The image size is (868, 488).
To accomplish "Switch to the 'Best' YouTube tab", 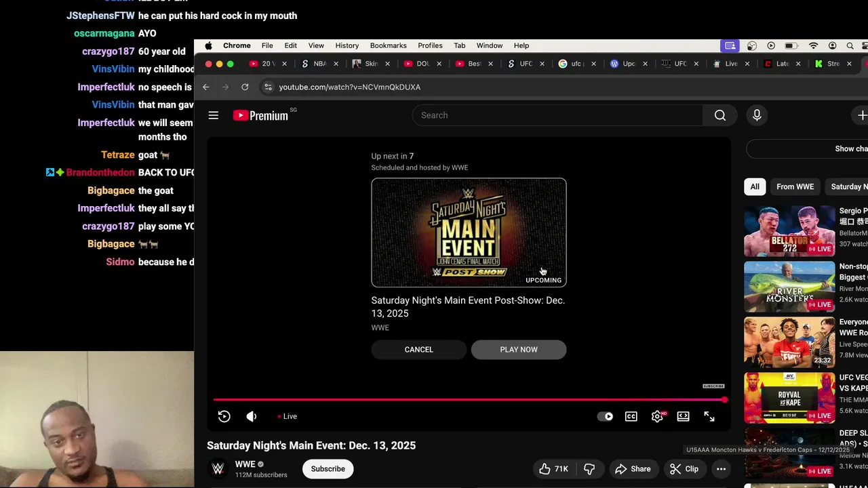I will pos(472,64).
